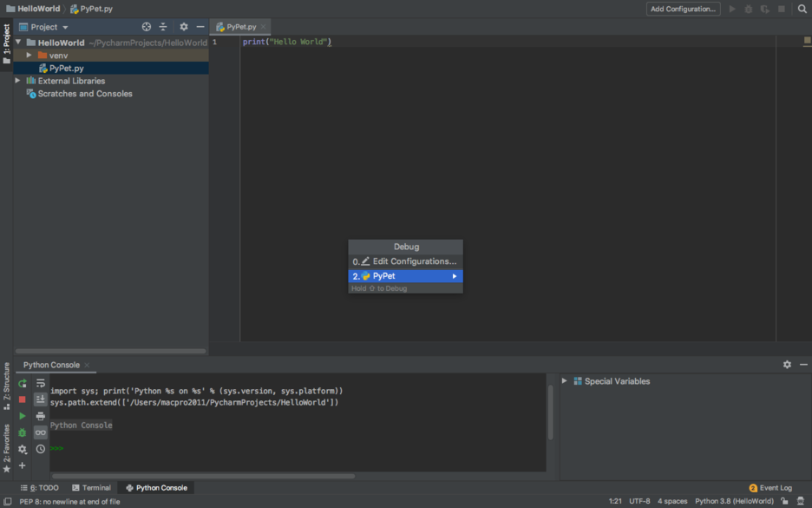Toggle the read-only lock icon

coord(784,501)
